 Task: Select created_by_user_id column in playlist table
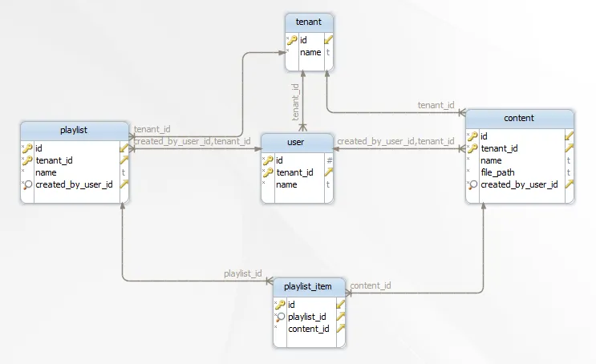pos(75,184)
